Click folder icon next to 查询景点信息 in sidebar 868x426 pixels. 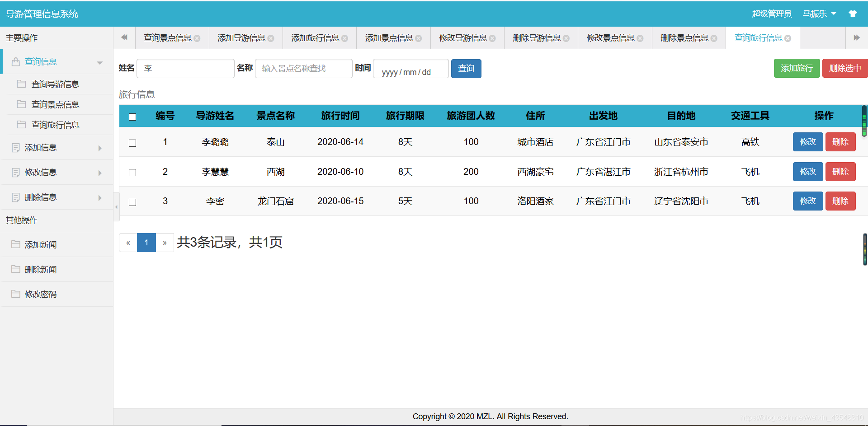(21, 104)
